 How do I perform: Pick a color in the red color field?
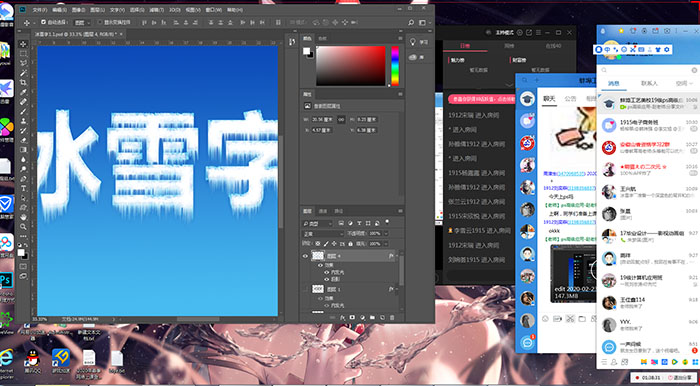(x=351, y=66)
